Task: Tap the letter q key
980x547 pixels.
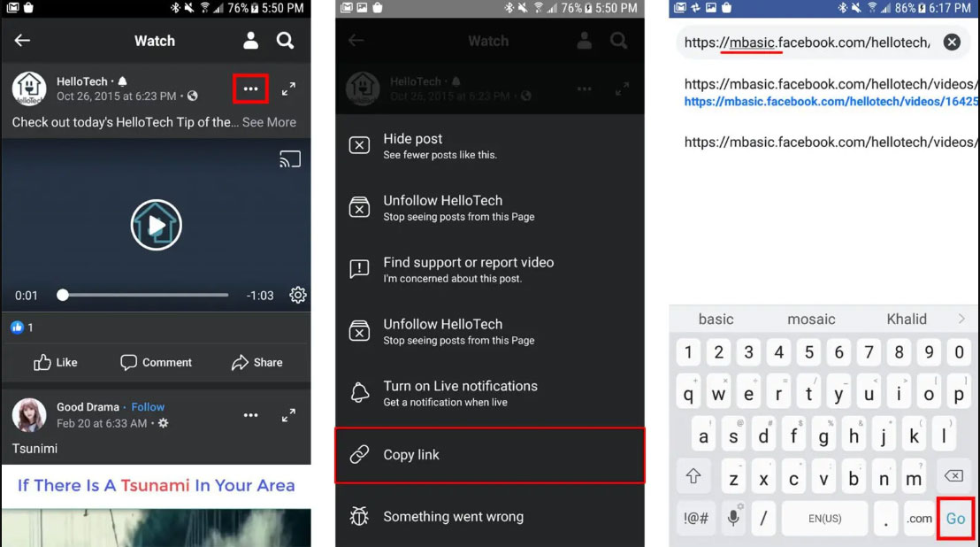Action: (x=688, y=394)
